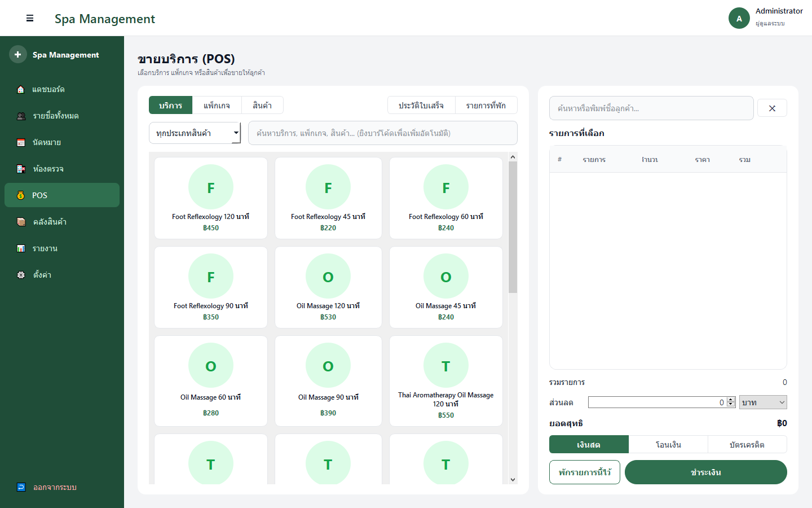
Task: Open the บาท discount unit dropdown
Action: 763,402
